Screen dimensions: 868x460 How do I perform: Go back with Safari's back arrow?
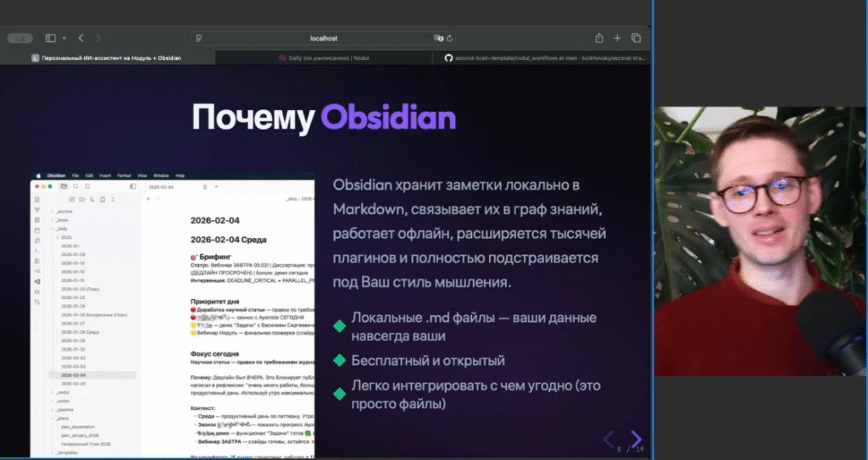pos(81,38)
